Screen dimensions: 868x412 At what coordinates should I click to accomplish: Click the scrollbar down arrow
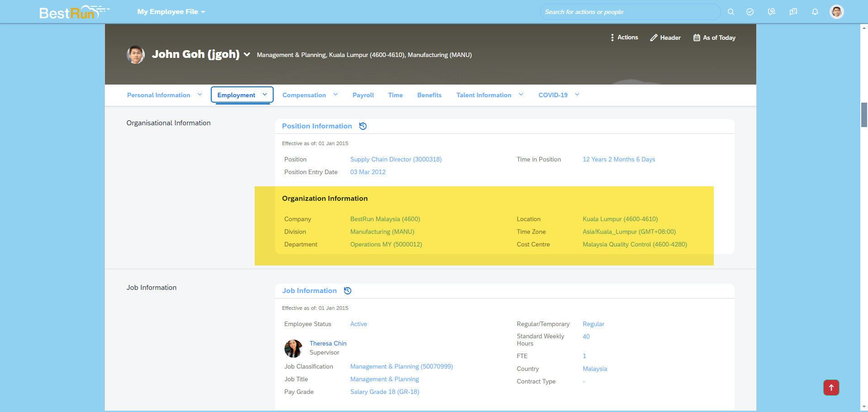(864, 407)
